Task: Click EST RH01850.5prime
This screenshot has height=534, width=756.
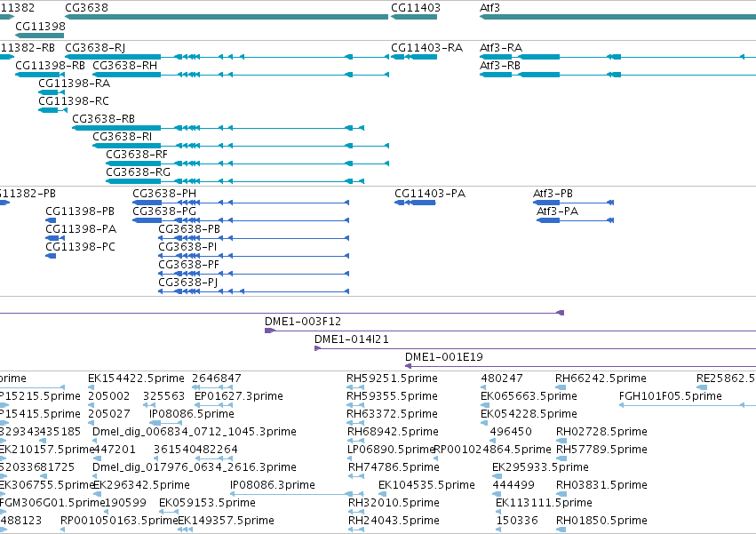Action: click(601, 521)
